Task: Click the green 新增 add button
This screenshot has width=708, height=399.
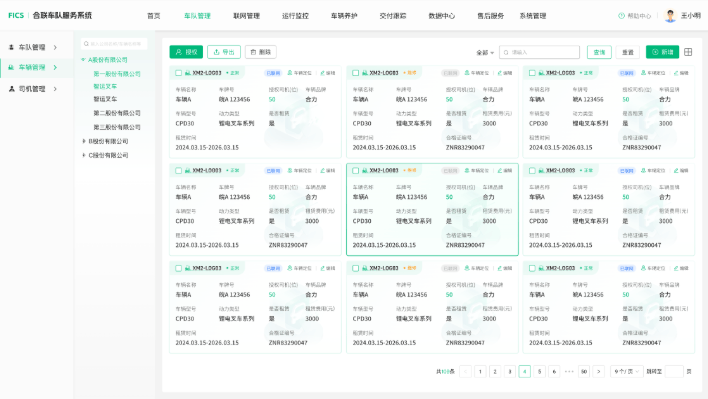Action: click(x=662, y=52)
